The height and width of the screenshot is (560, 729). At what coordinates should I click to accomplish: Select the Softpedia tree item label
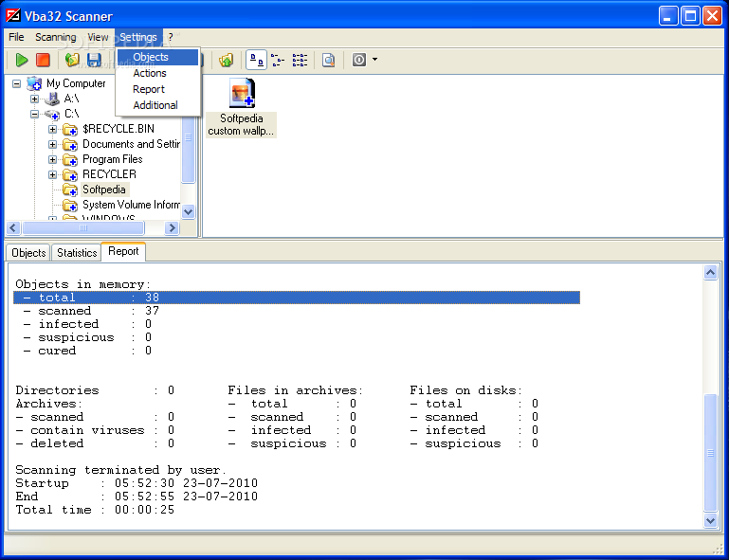104,190
